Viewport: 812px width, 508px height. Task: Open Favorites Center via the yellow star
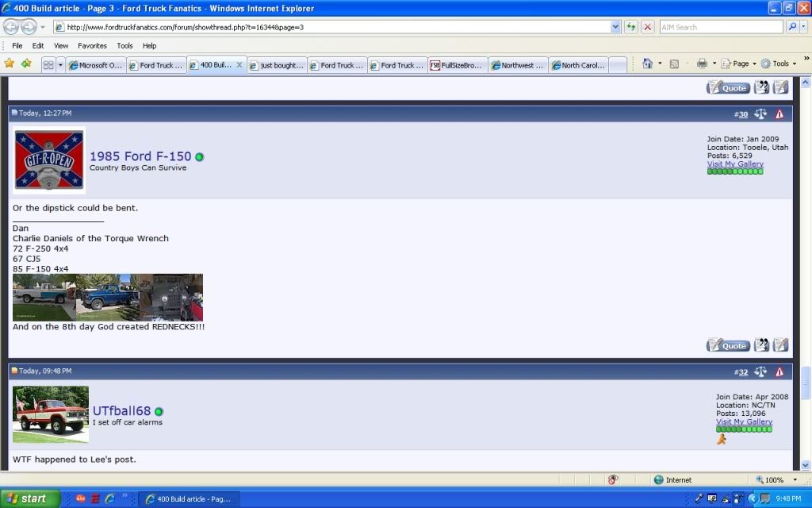[10, 63]
